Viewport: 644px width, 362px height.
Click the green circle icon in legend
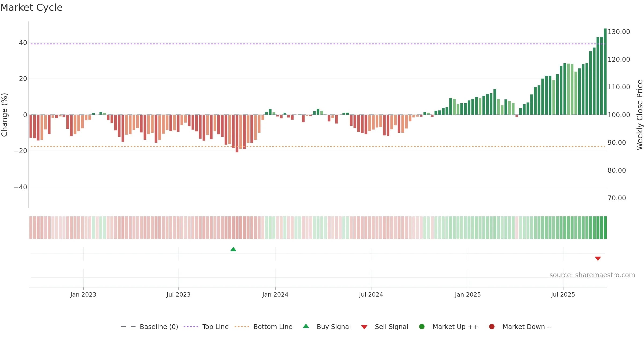click(x=422, y=327)
